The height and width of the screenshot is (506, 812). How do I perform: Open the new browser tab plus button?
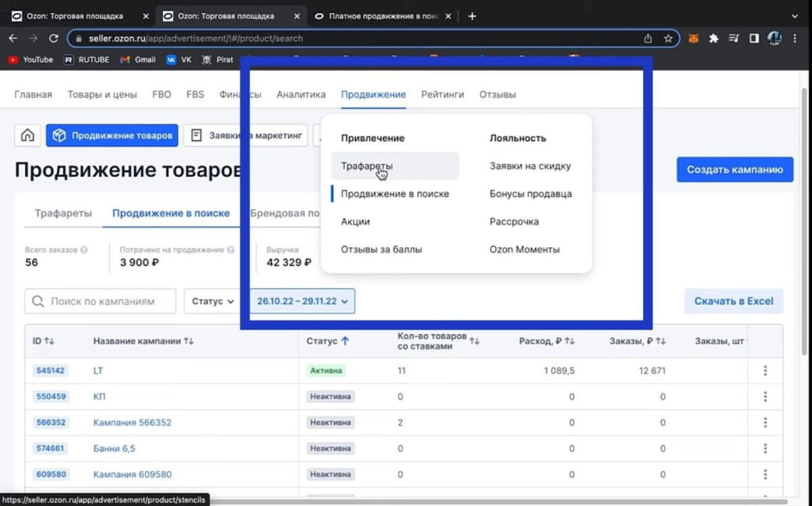[x=472, y=16]
